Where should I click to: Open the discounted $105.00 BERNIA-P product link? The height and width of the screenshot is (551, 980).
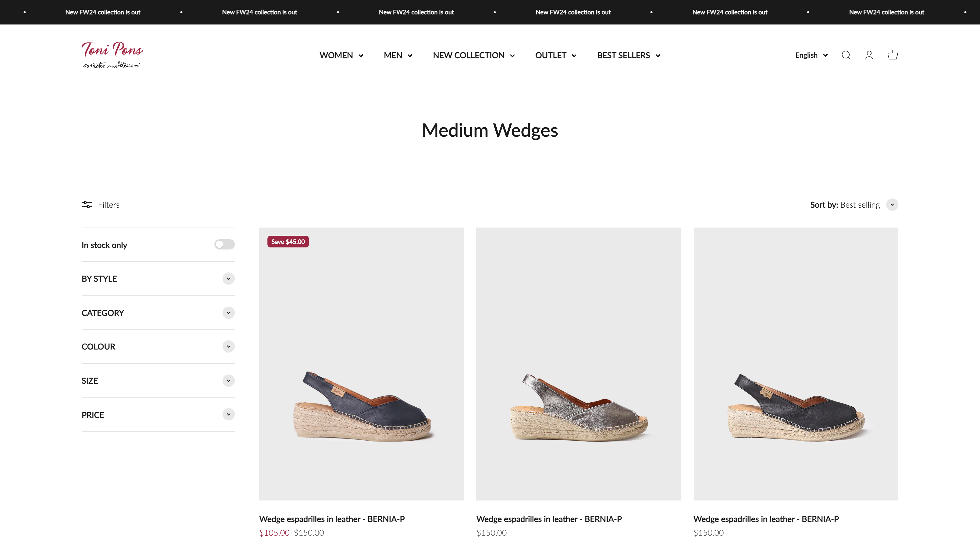332,519
